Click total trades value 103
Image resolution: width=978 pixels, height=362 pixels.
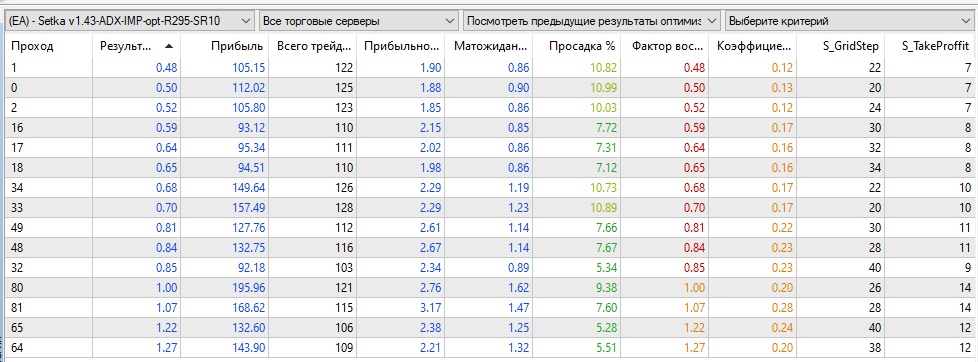point(344,268)
